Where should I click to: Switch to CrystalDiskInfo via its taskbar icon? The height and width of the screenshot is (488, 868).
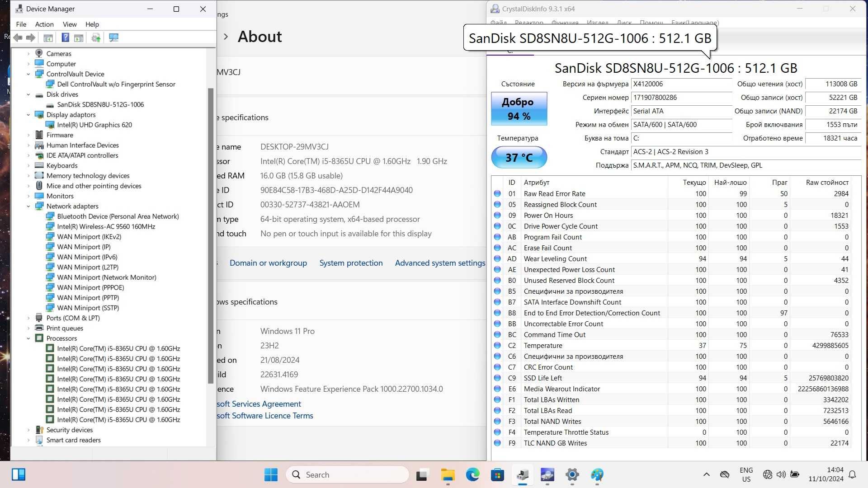[547, 474]
